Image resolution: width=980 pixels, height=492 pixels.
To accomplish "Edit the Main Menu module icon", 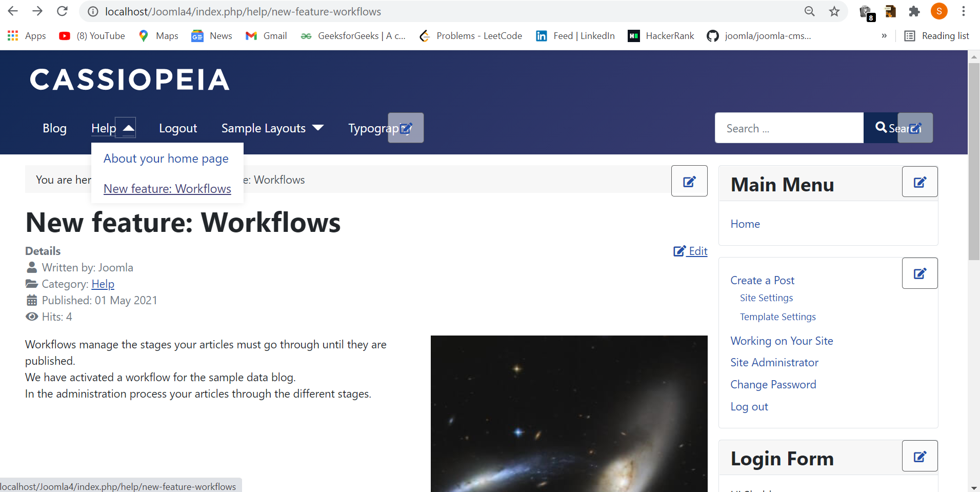I will pos(920,182).
